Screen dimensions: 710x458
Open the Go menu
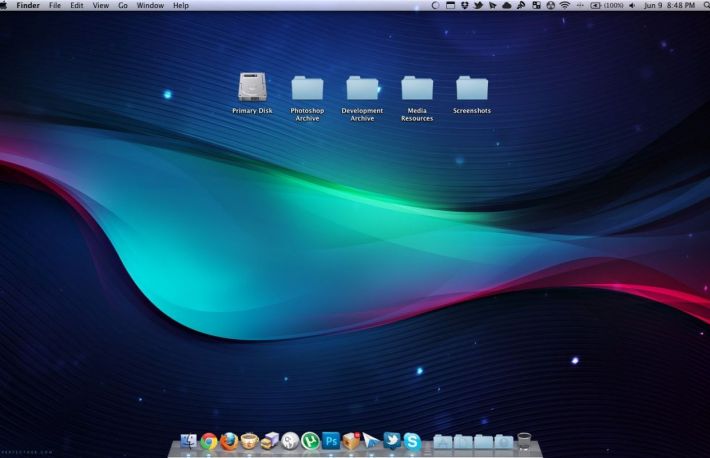(x=122, y=6)
